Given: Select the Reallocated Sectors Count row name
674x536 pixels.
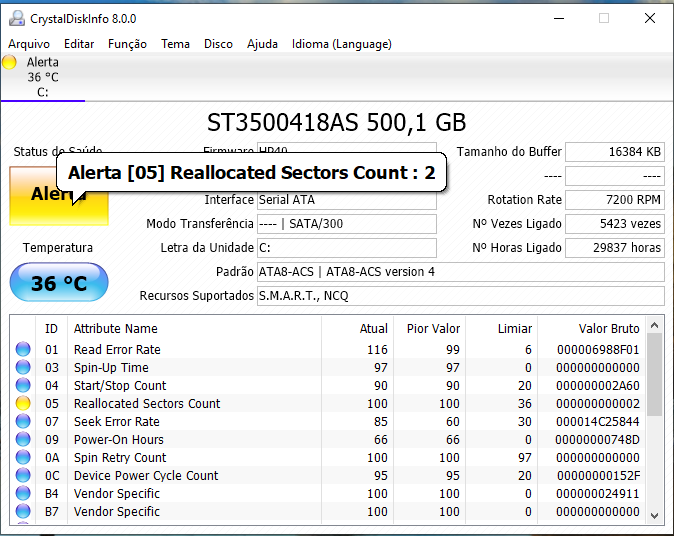Looking at the screenshot, I should [147, 404].
